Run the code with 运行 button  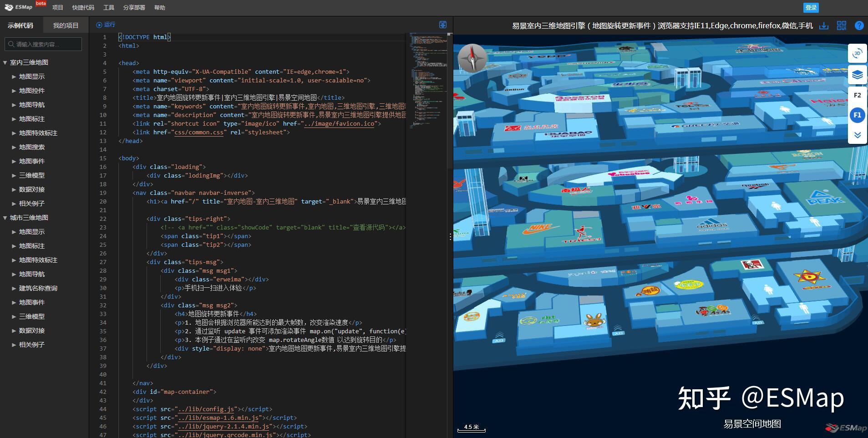coord(106,25)
